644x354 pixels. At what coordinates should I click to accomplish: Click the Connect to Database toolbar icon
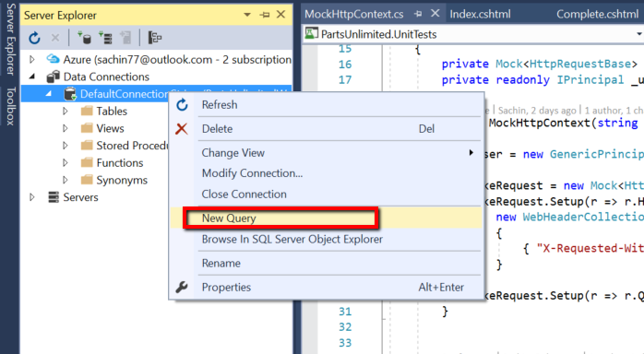pyautogui.click(x=84, y=38)
